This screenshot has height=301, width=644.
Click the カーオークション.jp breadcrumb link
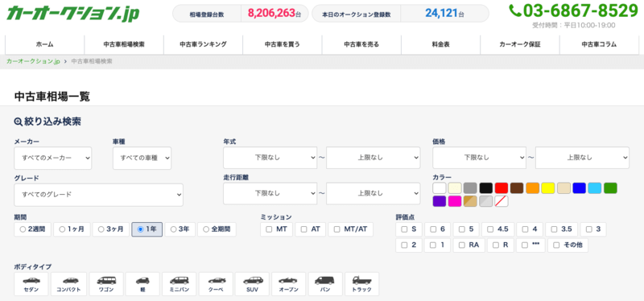[x=33, y=61]
